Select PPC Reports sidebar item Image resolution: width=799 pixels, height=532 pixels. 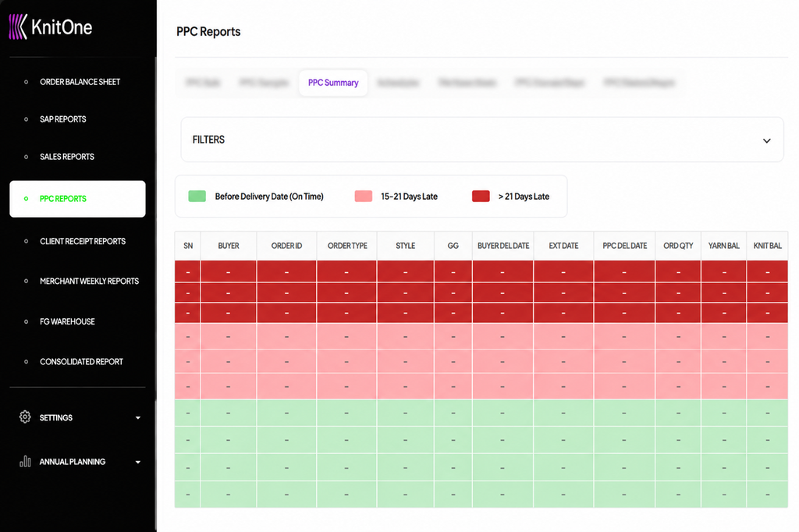tap(77, 199)
